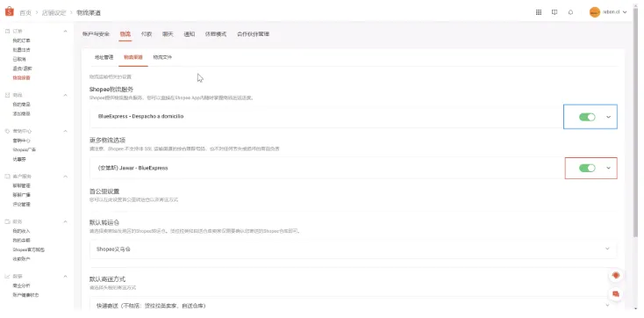This screenshot has width=644, height=318.
Task: Click the 数据 chart section icon
Action: click(7, 276)
